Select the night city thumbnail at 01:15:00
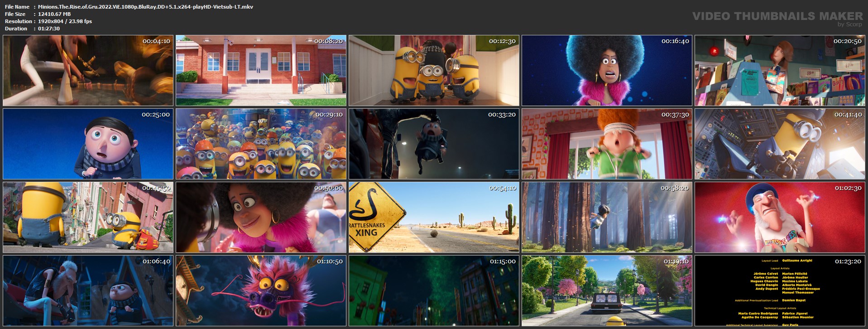868x329 pixels. [434, 291]
